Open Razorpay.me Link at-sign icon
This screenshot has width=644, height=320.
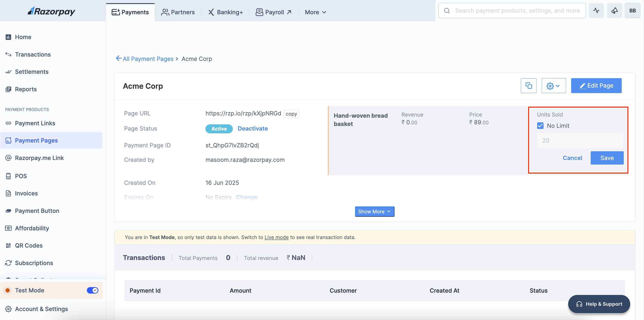(8, 158)
